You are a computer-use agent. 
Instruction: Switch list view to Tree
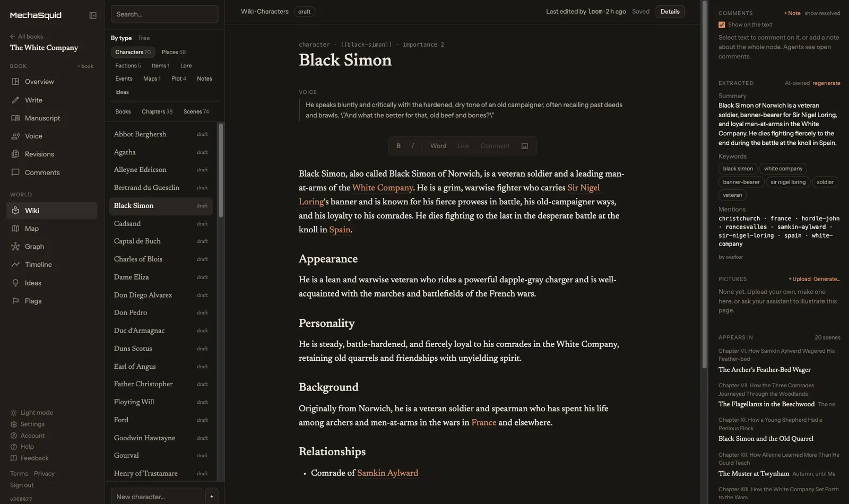144,38
